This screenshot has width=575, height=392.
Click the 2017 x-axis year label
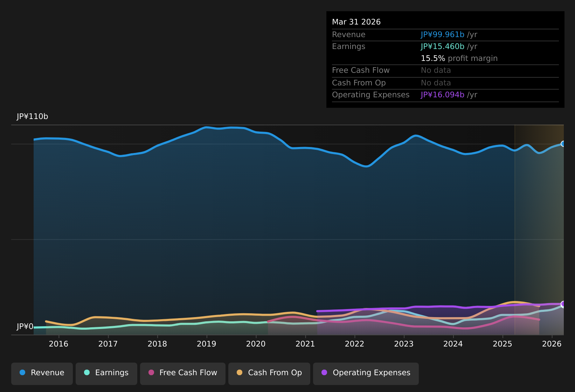[x=108, y=344]
